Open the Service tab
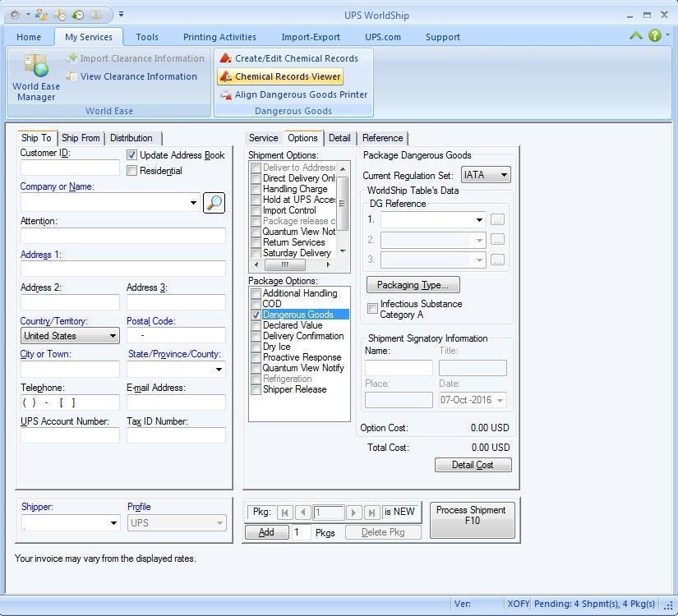This screenshot has height=616, width=678. [263, 138]
